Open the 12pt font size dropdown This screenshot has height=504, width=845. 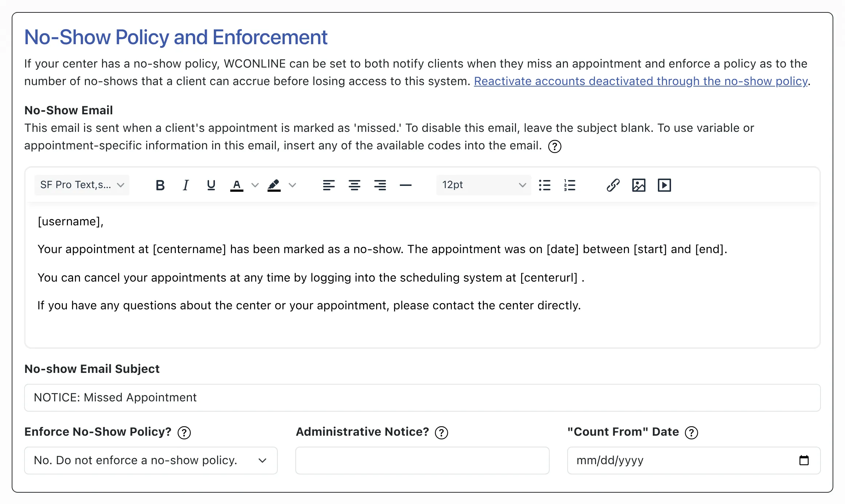point(484,185)
